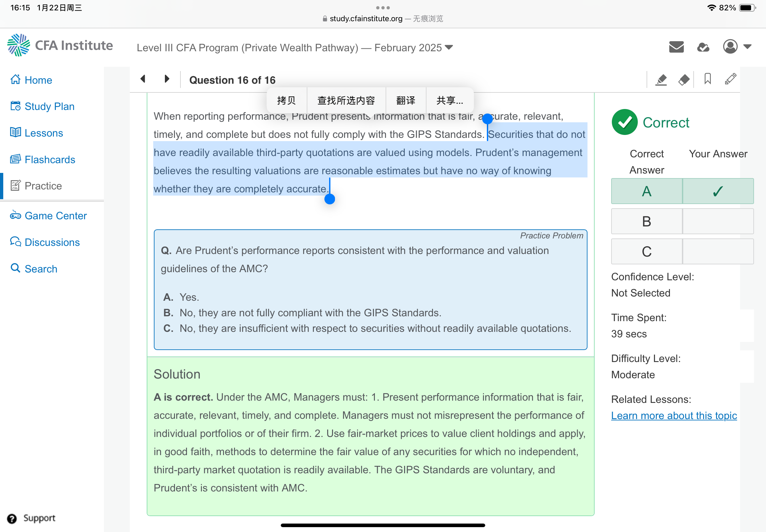The image size is (766, 532).
Task: Open the user account profile icon
Action: [x=730, y=47]
